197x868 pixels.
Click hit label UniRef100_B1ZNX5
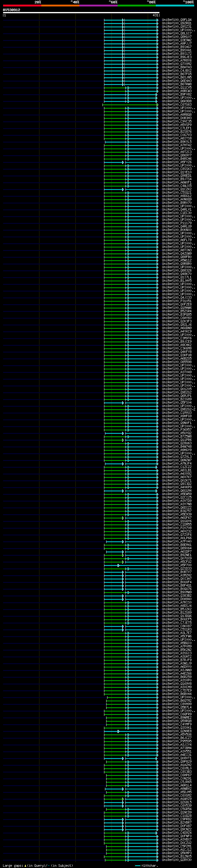pyautogui.click(x=177, y=857)
